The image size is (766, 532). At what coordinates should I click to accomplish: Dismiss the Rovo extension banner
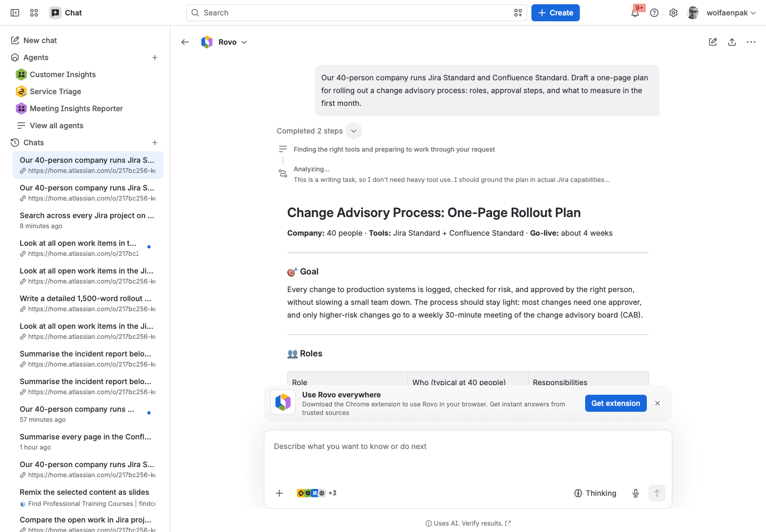coord(657,403)
